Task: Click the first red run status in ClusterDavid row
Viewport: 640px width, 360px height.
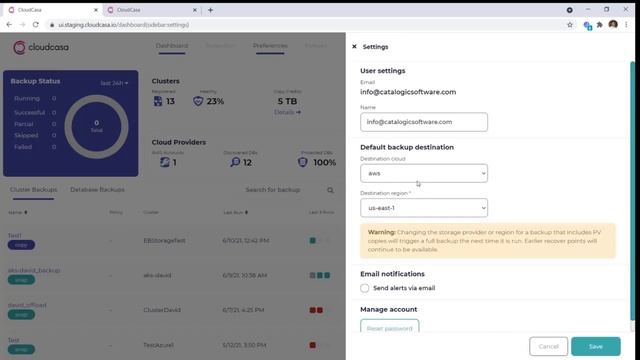Action: click(313, 310)
